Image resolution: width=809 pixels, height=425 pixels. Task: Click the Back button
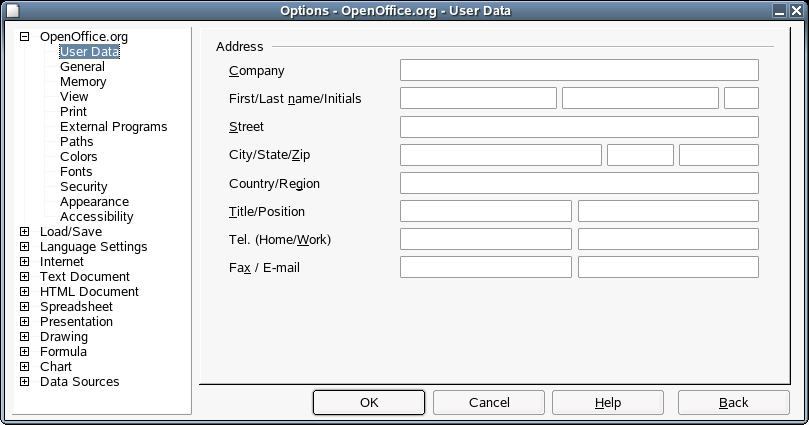pyautogui.click(x=734, y=402)
